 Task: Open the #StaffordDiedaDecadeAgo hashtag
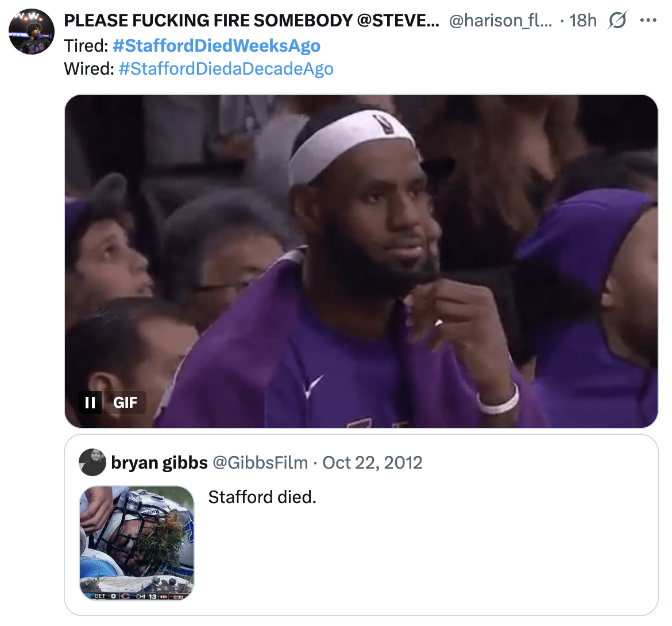[x=226, y=68]
